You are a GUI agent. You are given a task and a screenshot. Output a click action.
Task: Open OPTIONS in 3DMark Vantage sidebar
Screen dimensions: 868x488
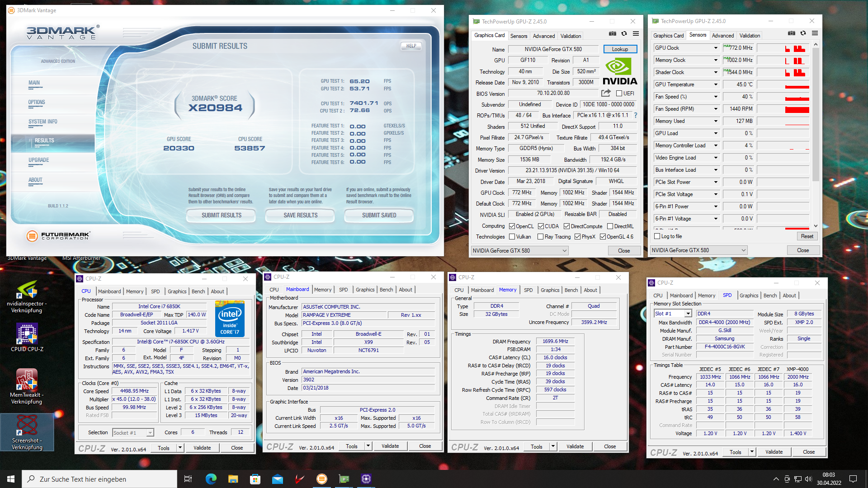click(37, 103)
